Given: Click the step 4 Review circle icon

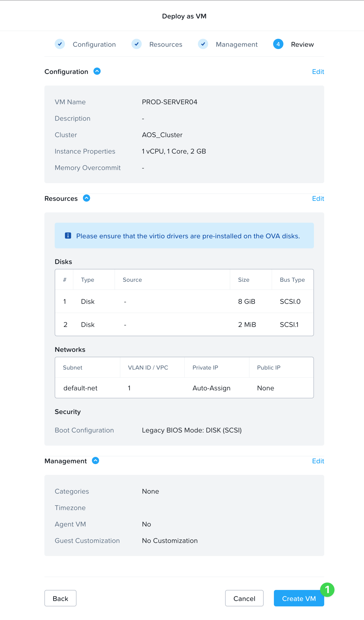Looking at the screenshot, I should [x=278, y=44].
